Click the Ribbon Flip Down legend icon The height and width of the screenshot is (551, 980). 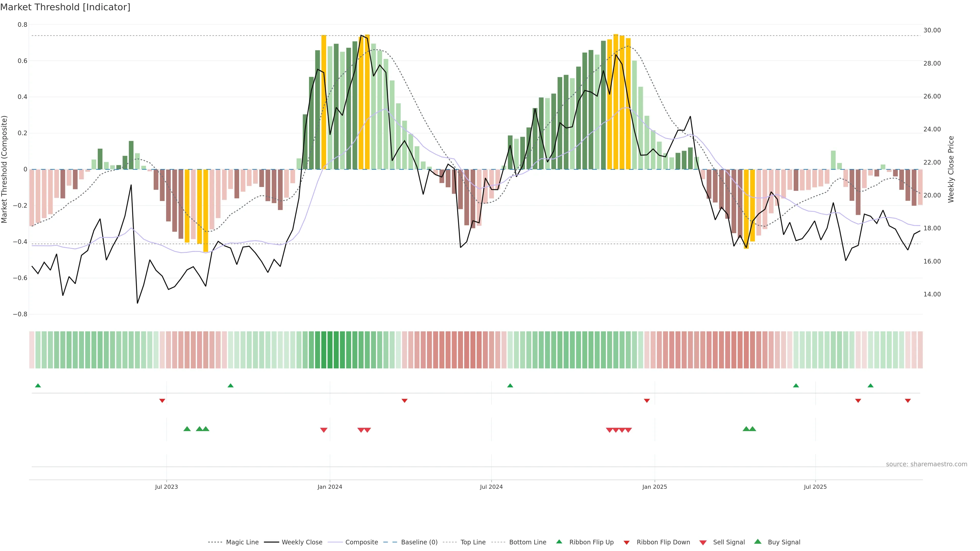click(627, 543)
